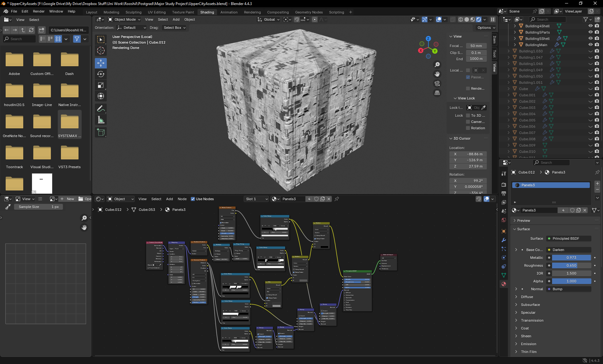Activate the Add Cube tool
Image resolution: width=603 pixels, height=364 pixels.
coord(101,132)
